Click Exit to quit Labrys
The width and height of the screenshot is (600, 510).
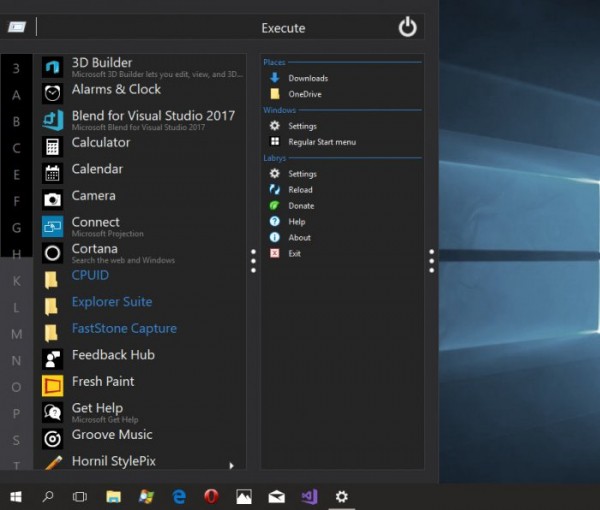pyautogui.click(x=294, y=254)
